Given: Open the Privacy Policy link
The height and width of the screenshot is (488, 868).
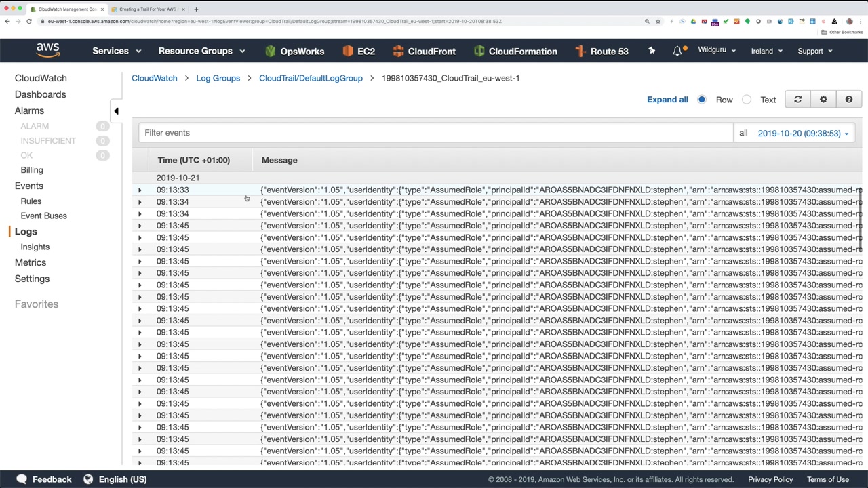Looking at the screenshot, I should [770, 479].
